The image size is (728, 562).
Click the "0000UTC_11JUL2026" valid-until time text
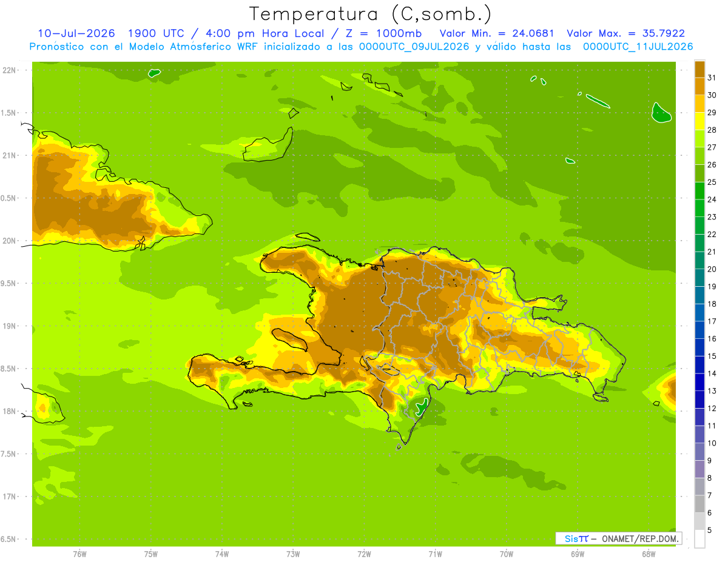pyautogui.click(x=638, y=47)
